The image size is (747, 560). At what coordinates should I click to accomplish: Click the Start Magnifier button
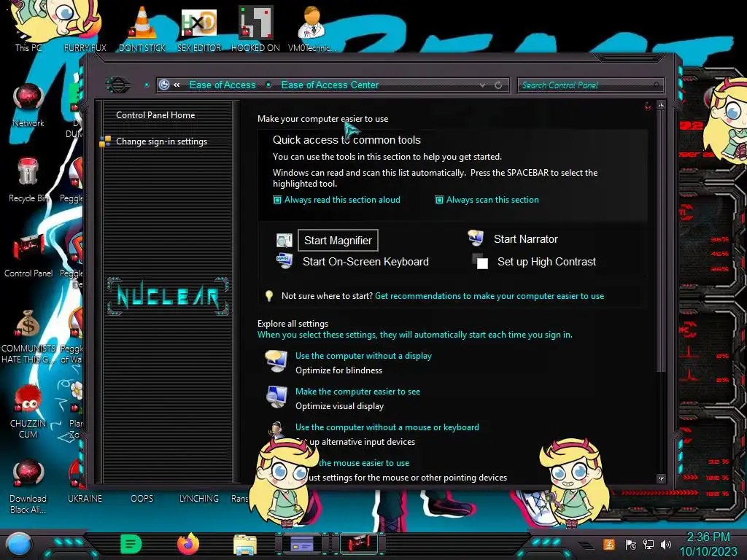point(338,240)
